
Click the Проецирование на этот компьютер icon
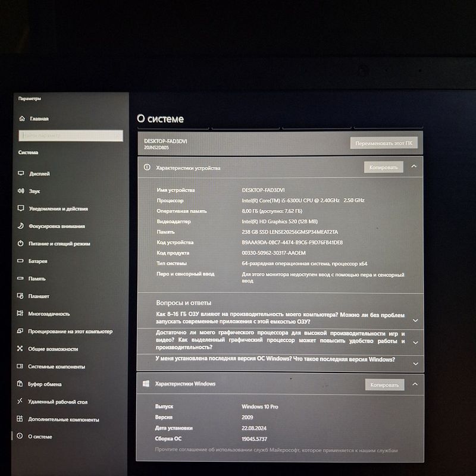tap(20, 331)
